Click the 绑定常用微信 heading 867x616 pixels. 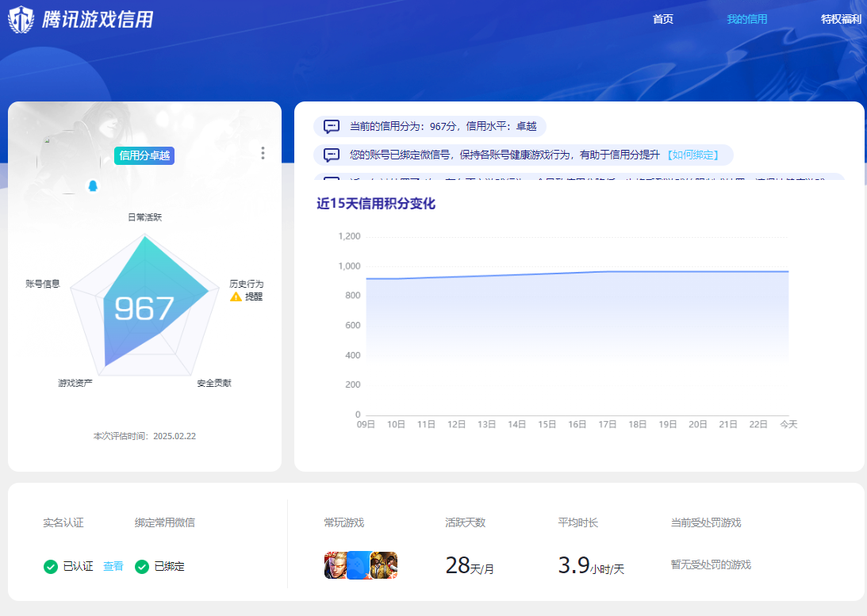[165, 522]
